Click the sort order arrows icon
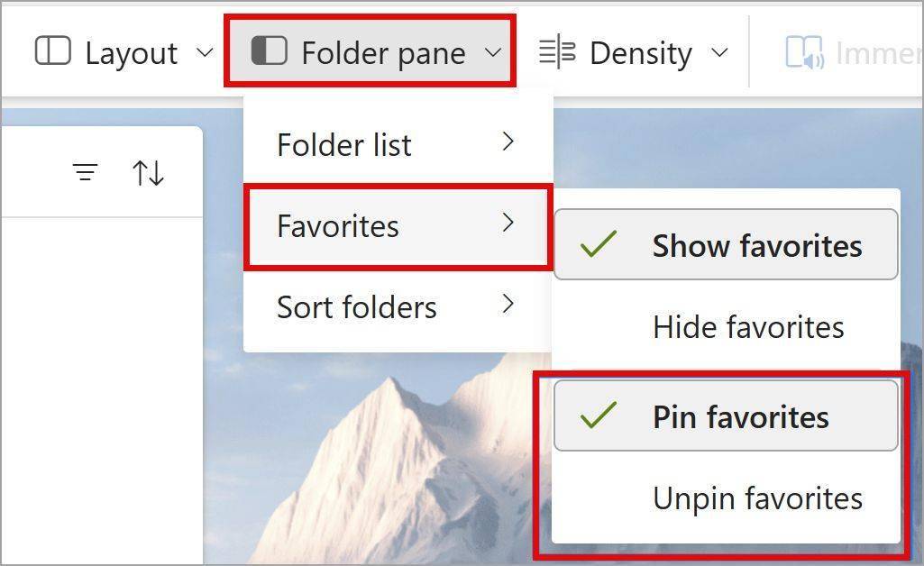 148,173
